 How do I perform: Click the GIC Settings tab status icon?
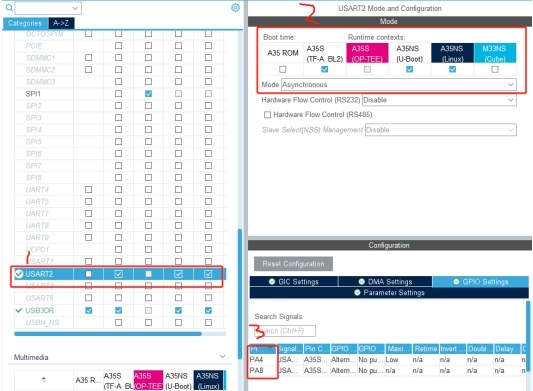point(272,282)
